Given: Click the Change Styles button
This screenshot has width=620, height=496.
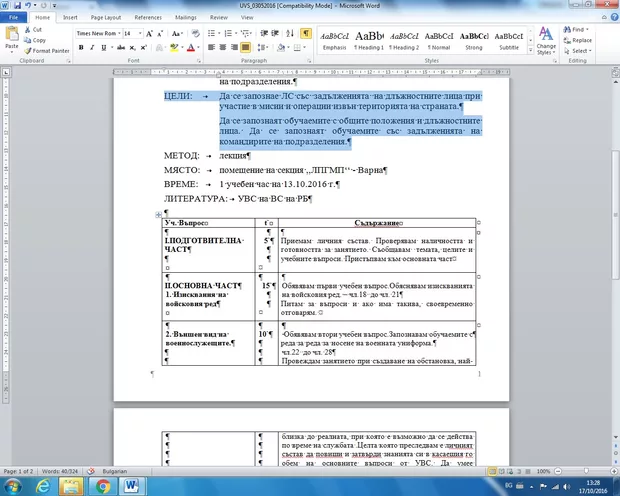Looking at the screenshot, I should coord(546,40).
